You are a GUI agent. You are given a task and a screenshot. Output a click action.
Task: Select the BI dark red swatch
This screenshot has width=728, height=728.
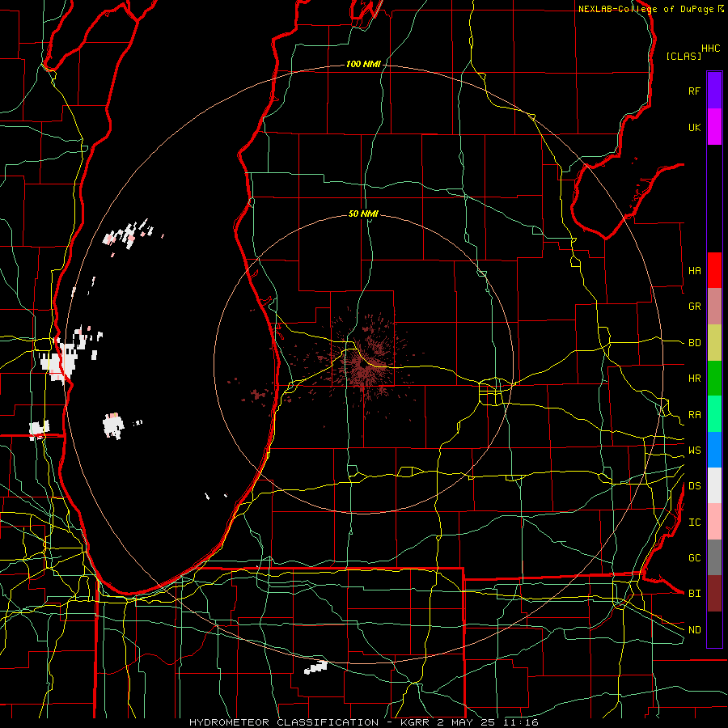pyautogui.click(x=714, y=594)
